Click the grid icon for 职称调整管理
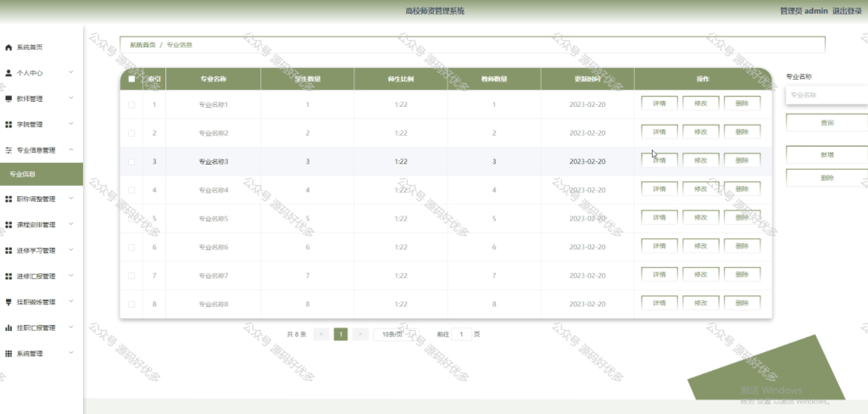The width and height of the screenshot is (868, 414). (8, 199)
